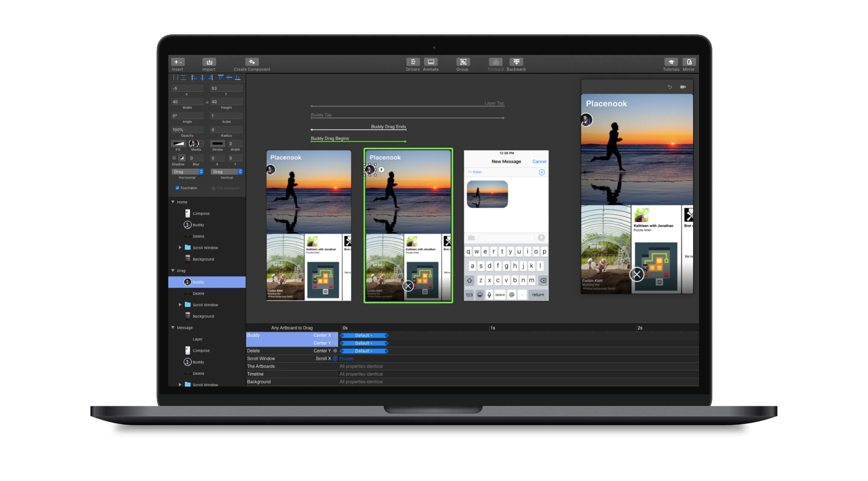Click the Layer Tap transition arrow

(407, 106)
